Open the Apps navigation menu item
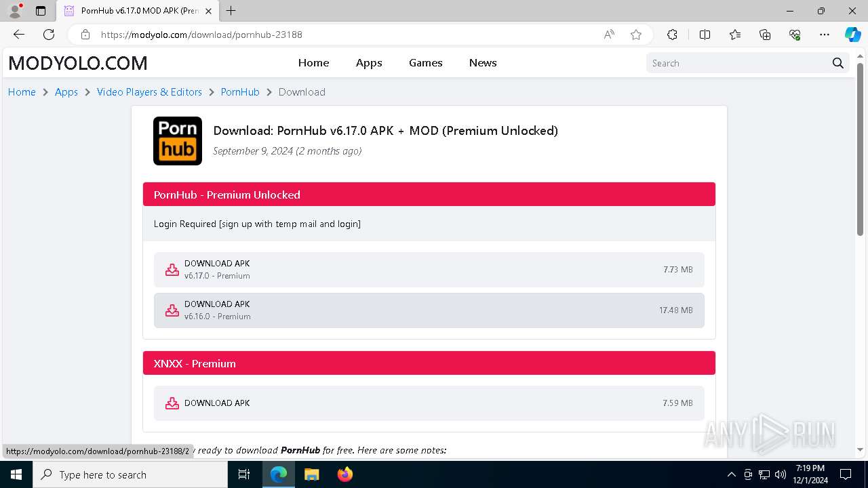The image size is (868, 488). (369, 62)
